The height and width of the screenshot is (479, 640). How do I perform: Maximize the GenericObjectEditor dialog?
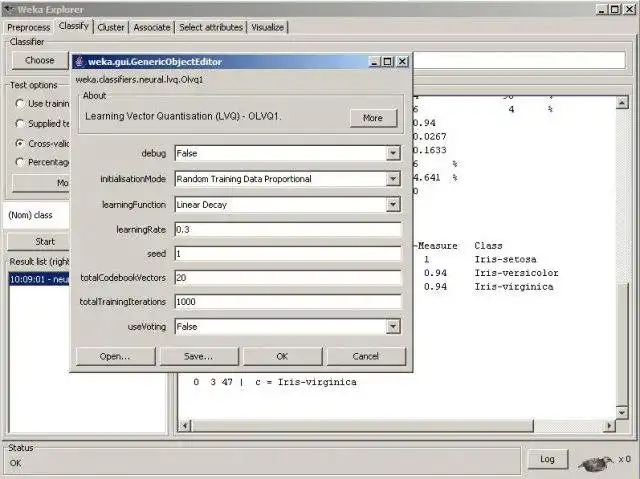pyautogui.click(x=388, y=62)
